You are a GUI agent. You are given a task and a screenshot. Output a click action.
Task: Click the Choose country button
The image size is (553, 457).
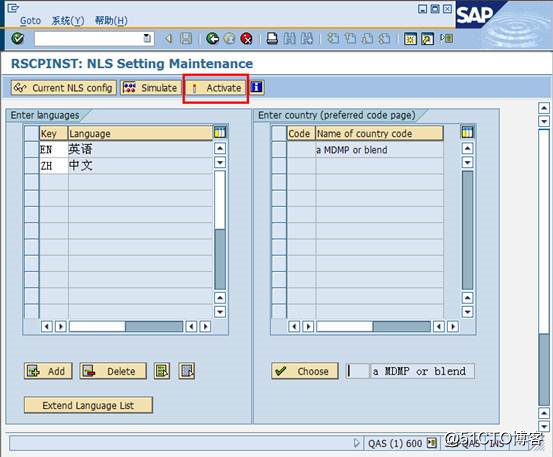[x=305, y=371]
